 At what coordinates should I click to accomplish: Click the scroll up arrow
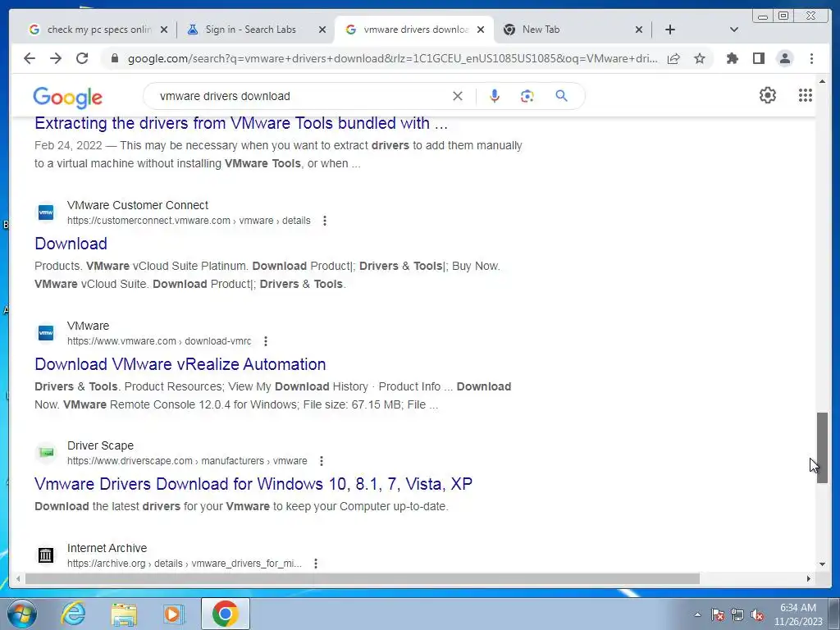[822, 82]
